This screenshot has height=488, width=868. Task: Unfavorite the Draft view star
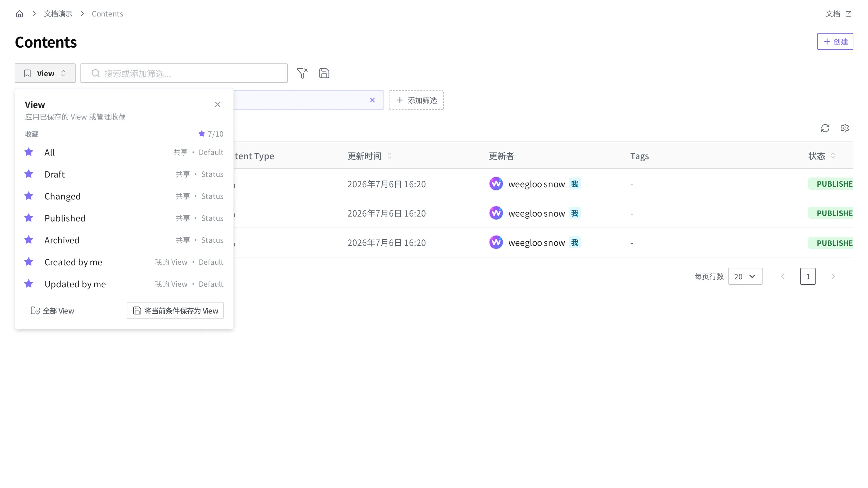pos(29,174)
